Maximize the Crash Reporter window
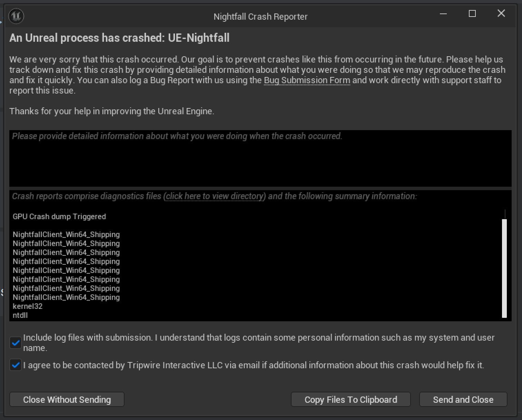The image size is (522, 420). 472,14
